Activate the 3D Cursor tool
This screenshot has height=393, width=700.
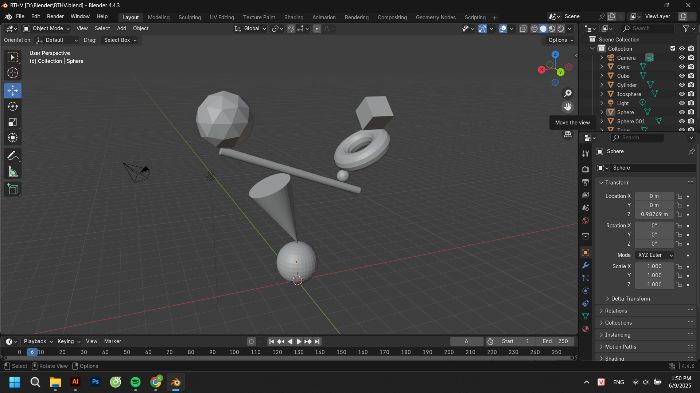(12, 73)
